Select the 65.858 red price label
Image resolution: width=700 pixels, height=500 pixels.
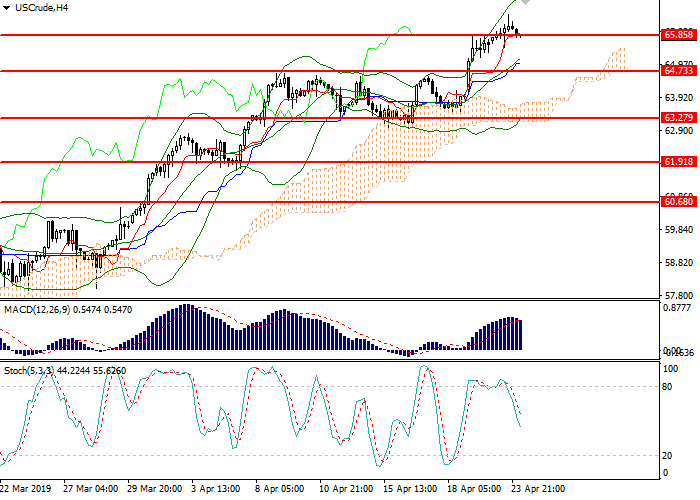click(678, 34)
